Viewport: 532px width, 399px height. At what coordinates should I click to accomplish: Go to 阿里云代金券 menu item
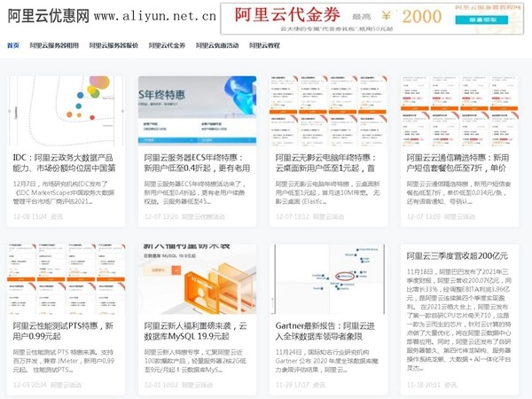click(x=167, y=45)
